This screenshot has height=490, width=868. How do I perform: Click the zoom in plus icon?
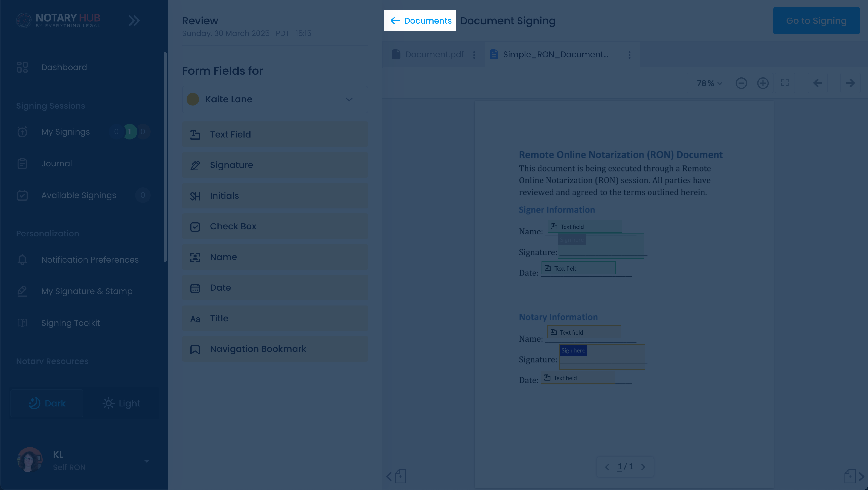(x=763, y=83)
